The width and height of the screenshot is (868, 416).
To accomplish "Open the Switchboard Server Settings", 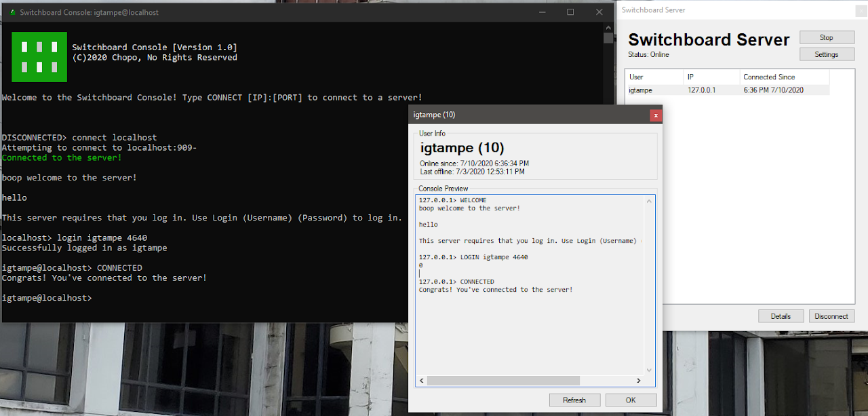I will (x=826, y=54).
